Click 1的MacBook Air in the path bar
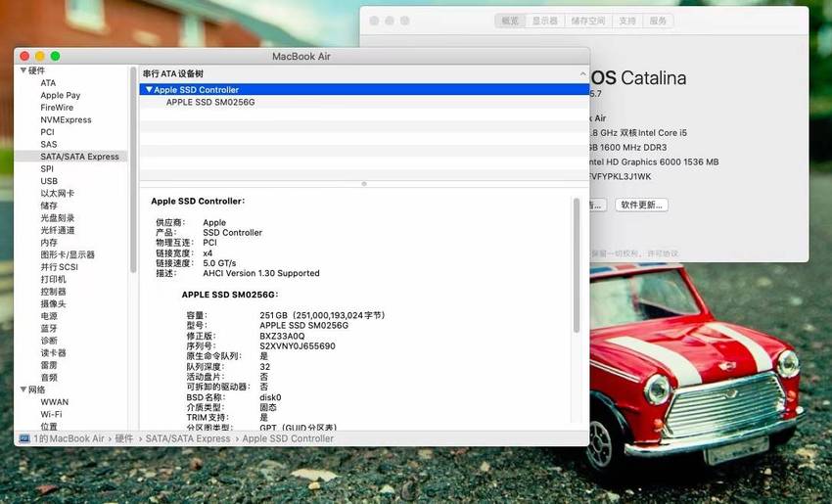Viewport: 832px width, 504px height. 69,438
